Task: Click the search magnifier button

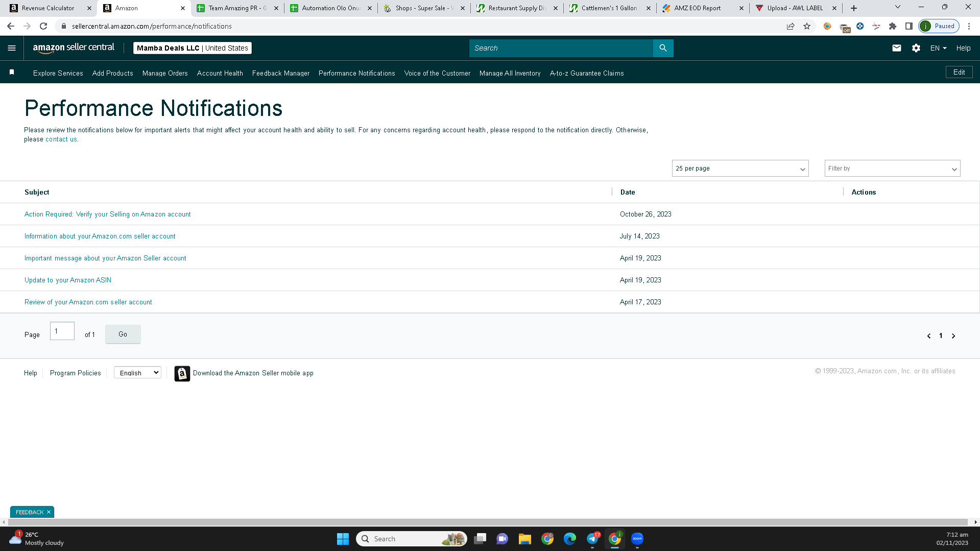Action: coord(663,48)
